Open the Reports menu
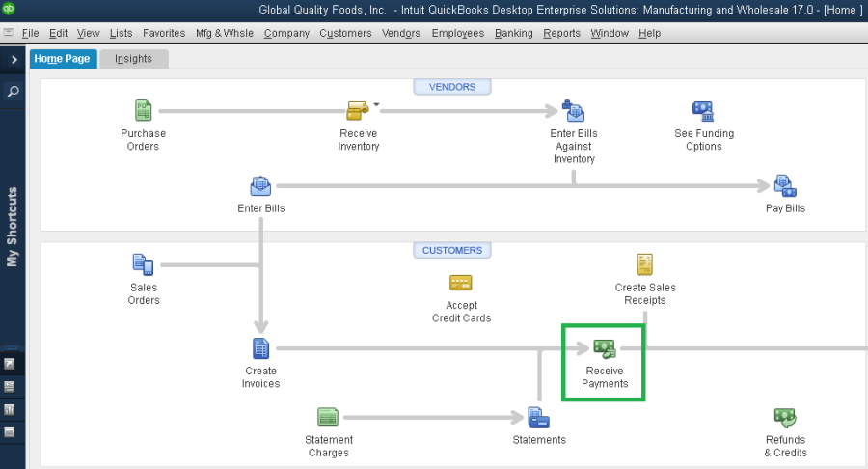 click(561, 33)
